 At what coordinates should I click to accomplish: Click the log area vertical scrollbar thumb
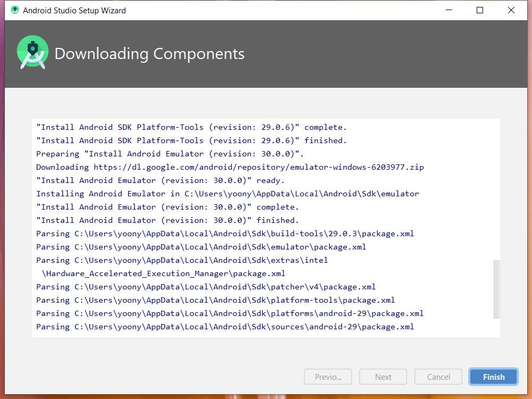tap(496, 289)
